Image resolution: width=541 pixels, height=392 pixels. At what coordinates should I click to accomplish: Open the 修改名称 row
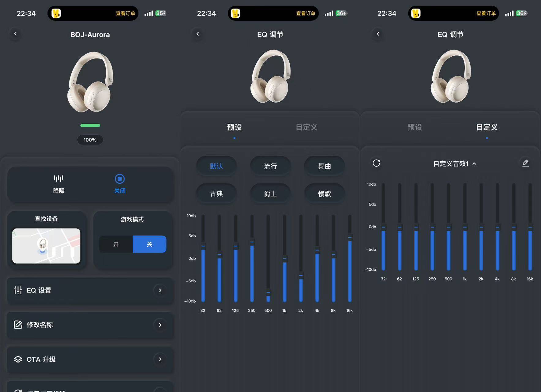tap(90, 325)
